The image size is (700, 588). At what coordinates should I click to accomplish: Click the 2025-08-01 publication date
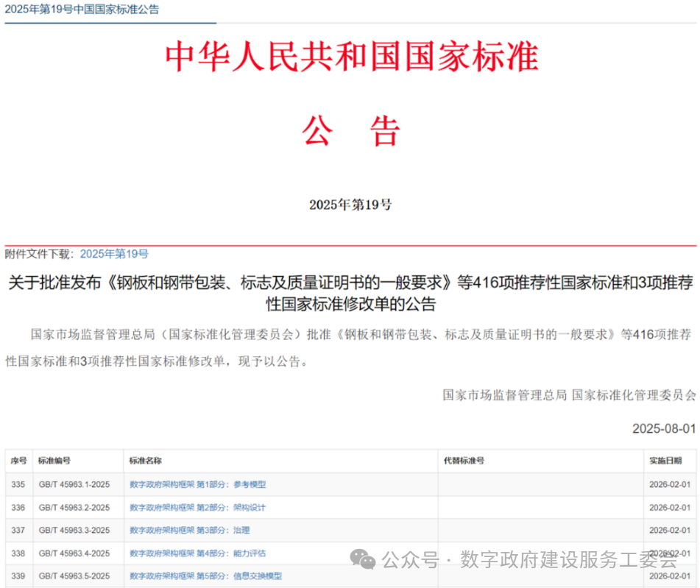[664, 428]
